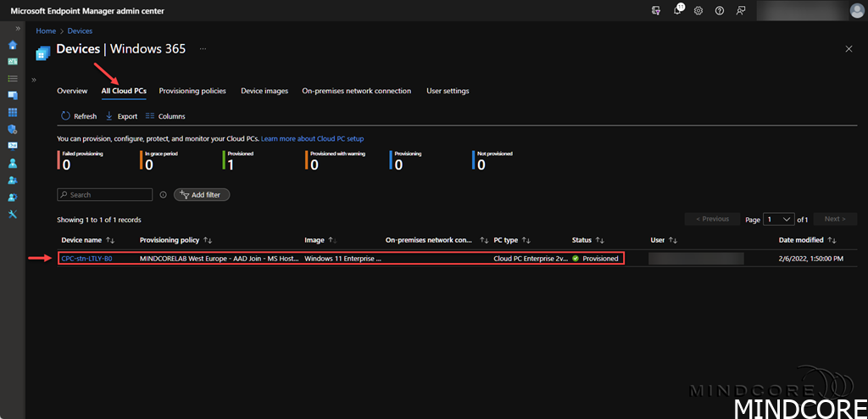
Task: Click the help question mark icon
Action: click(720, 10)
